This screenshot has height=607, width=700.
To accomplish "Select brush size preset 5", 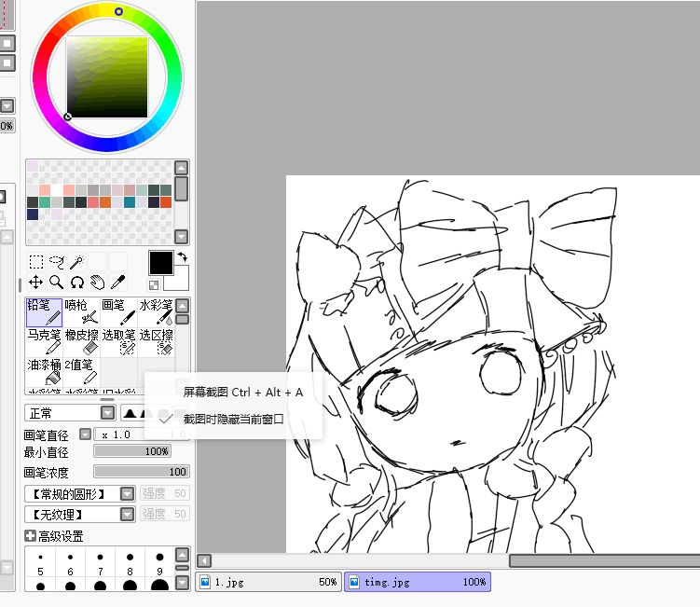I will [x=41, y=564].
